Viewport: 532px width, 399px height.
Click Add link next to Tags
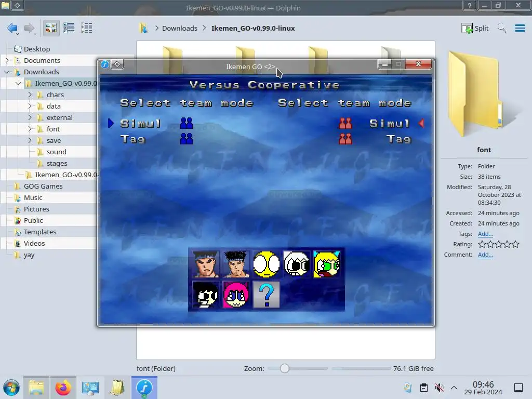tap(485, 234)
